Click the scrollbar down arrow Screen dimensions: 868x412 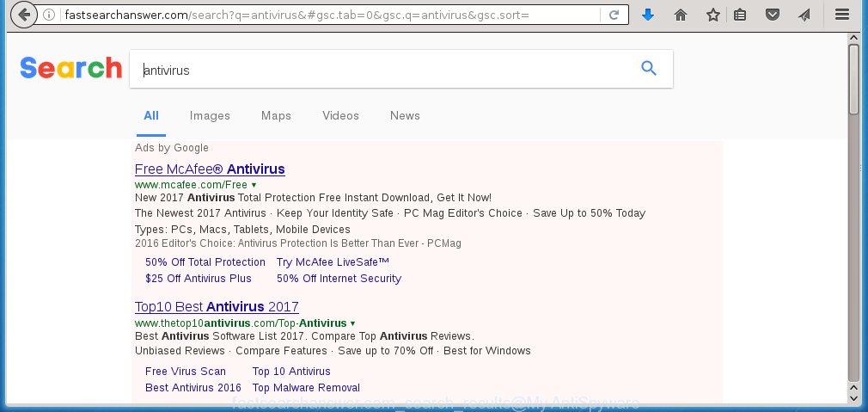(x=853, y=397)
